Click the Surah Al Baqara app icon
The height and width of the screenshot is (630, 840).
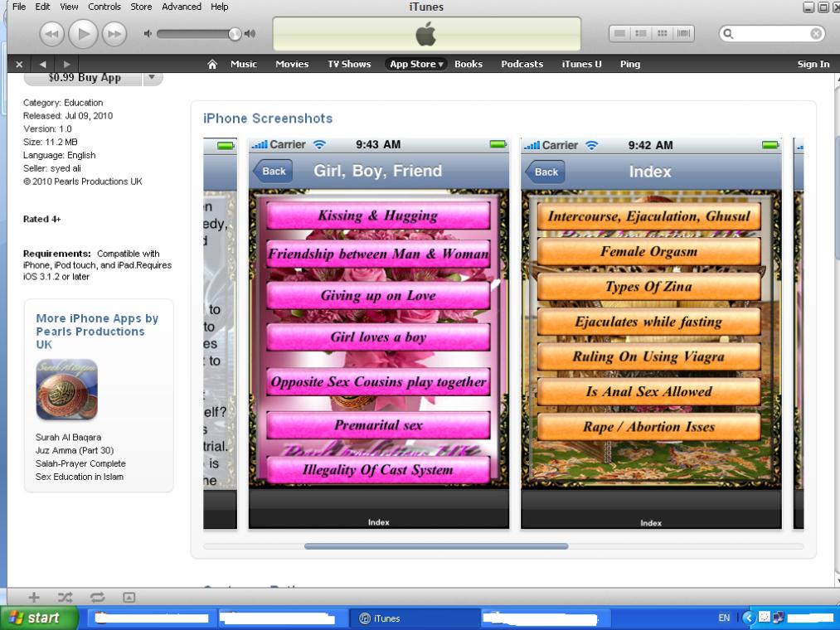pyautogui.click(x=67, y=390)
